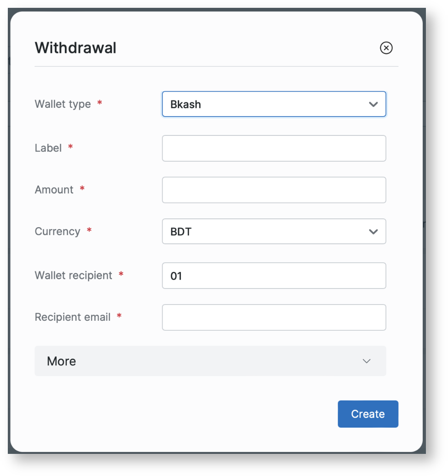This screenshot has height=476, width=448.
Task: Focus the Wallet recipient field containing 01
Action: click(273, 276)
